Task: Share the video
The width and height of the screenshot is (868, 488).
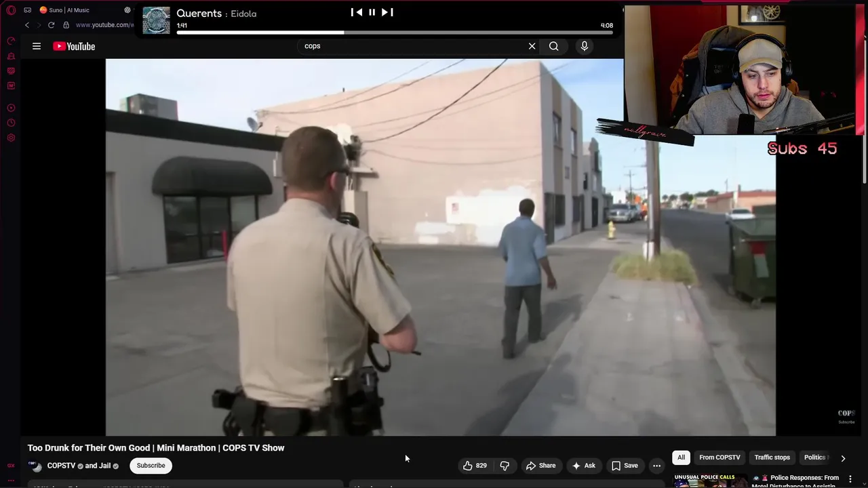Action: [x=540, y=466]
